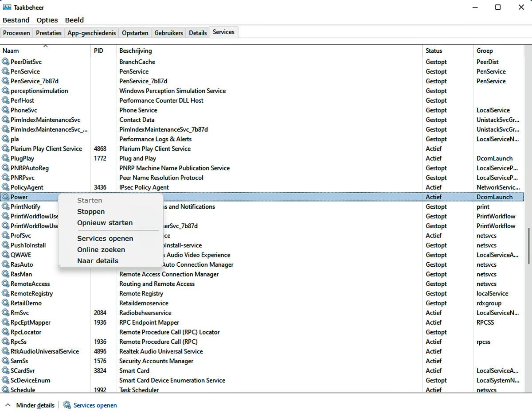Select Services openen in context menu
Image resolution: width=532 pixels, height=416 pixels.
click(105, 238)
